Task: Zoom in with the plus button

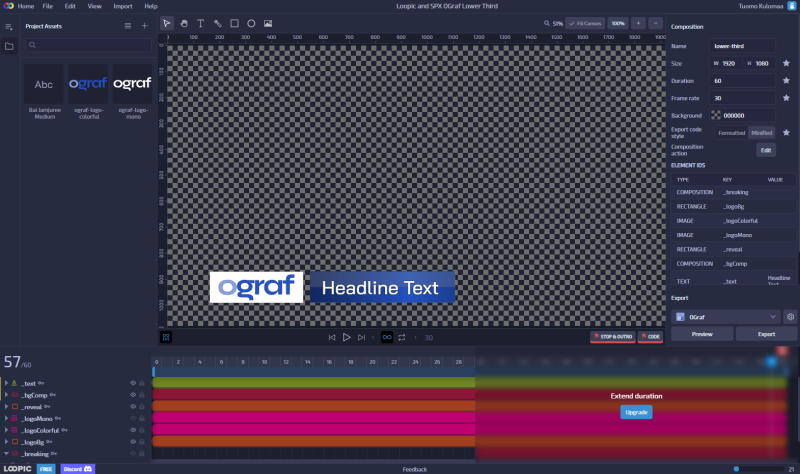Action: 638,23
